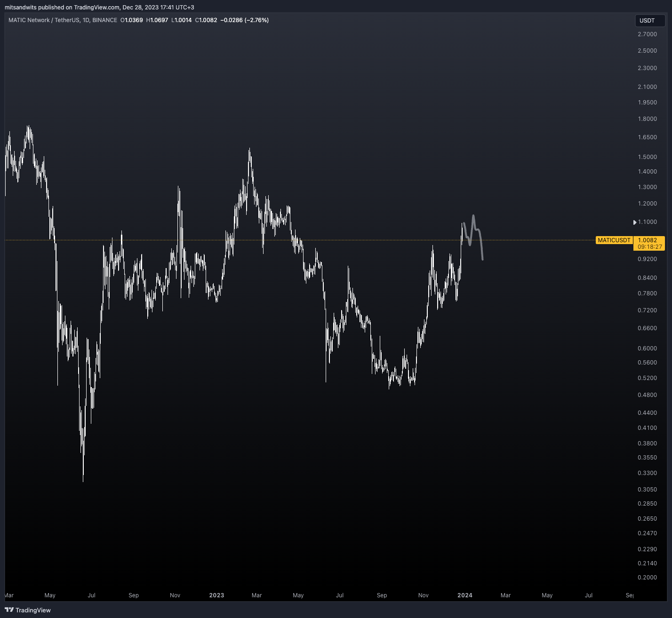Click the 1.1000 price marker arrow
The height and width of the screenshot is (618, 672).
coord(635,222)
